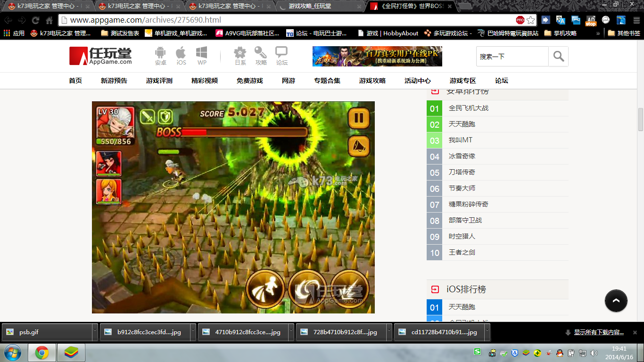
Task: Click the back-to-top round arrow button
Action: [616, 301]
